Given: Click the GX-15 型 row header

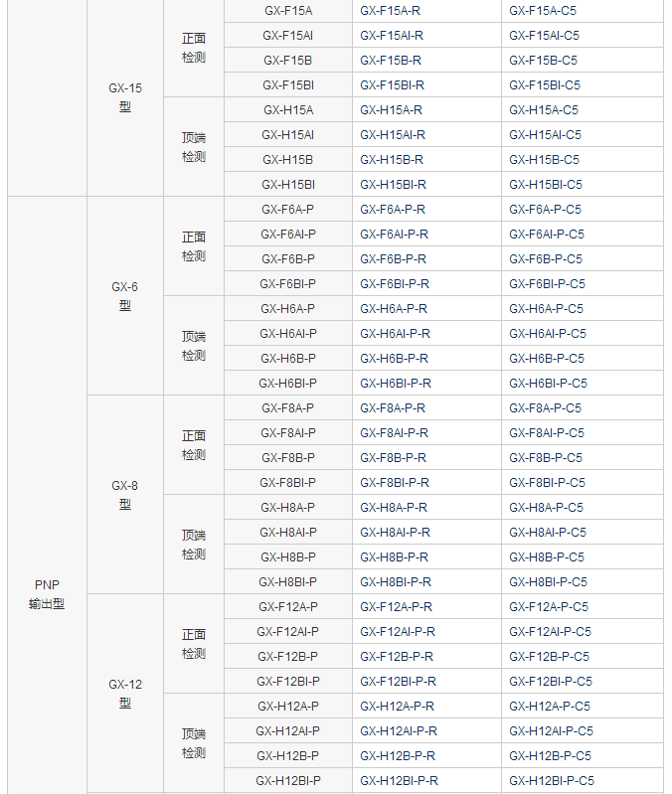Looking at the screenshot, I should click(x=125, y=97).
